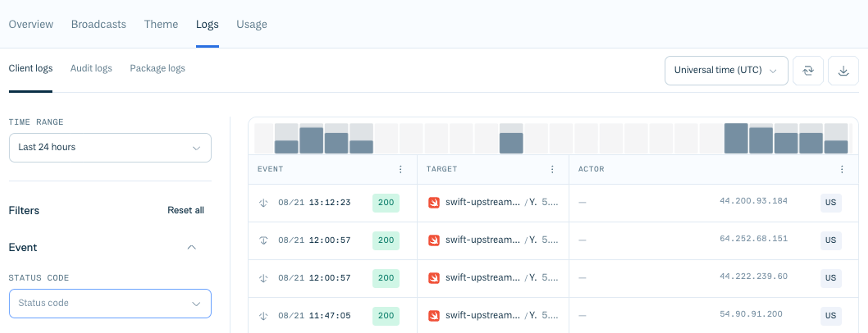This screenshot has height=333, width=868.
Task: Click timestamp 08/21 11:47:05
Action: (314, 316)
